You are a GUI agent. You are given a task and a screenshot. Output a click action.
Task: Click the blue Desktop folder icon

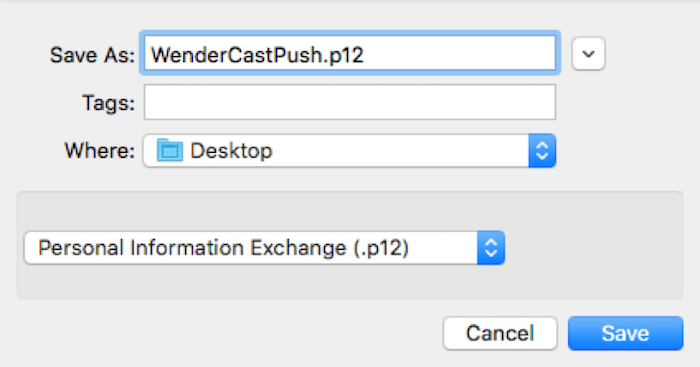(170, 150)
